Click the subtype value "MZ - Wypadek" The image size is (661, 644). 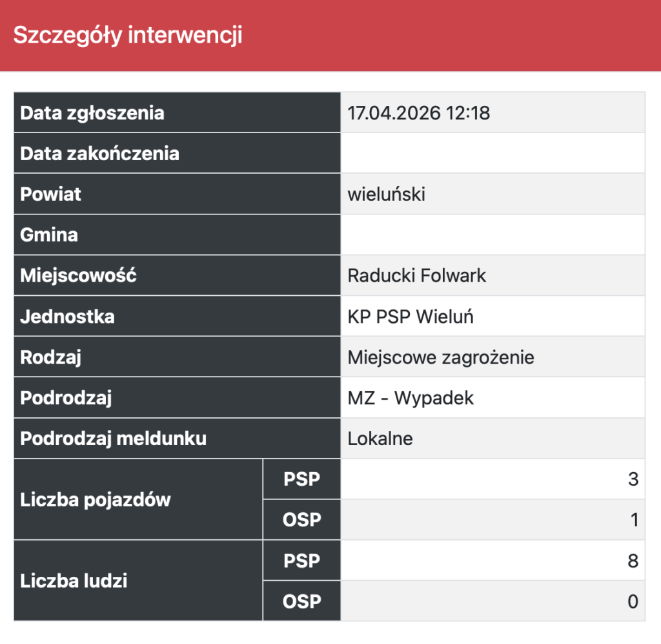pyautogui.click(x=411, y=398)
